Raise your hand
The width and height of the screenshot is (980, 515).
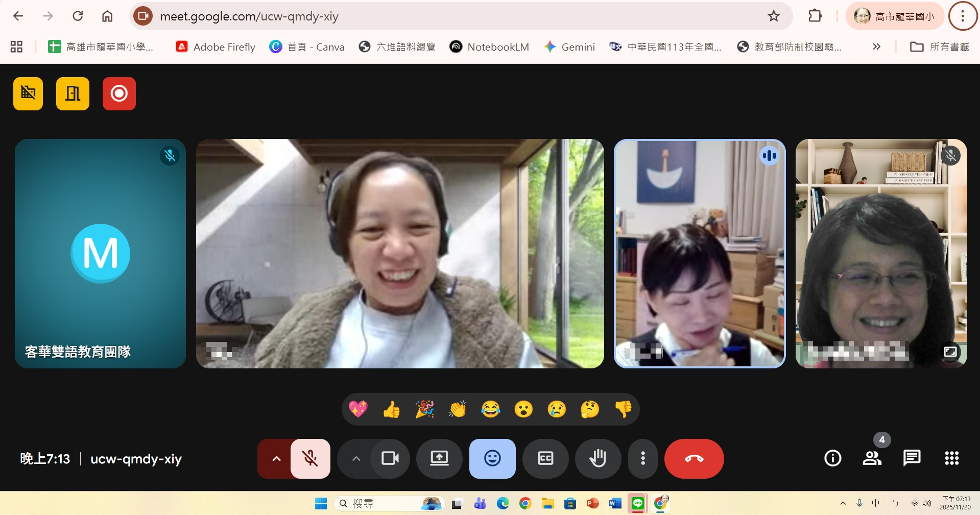click(x=597, y=458)
